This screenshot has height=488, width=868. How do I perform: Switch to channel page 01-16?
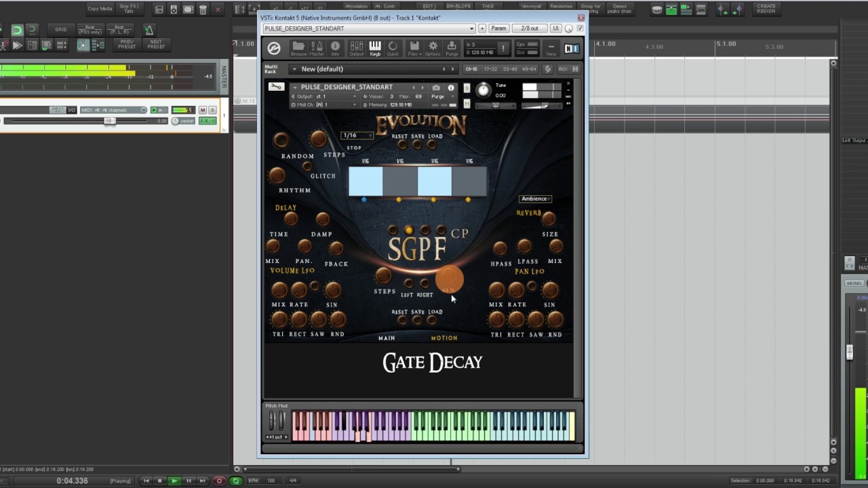[x=471, y=69]
